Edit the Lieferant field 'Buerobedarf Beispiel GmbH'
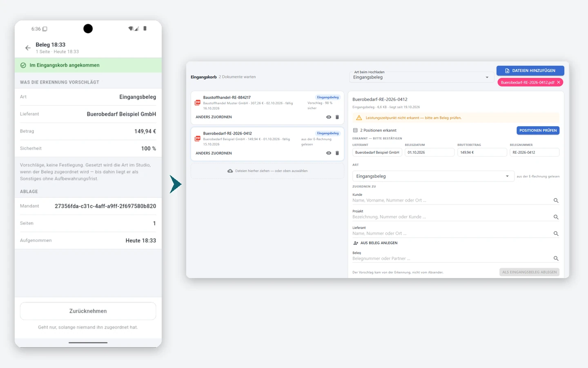 [x=377, y=153]
